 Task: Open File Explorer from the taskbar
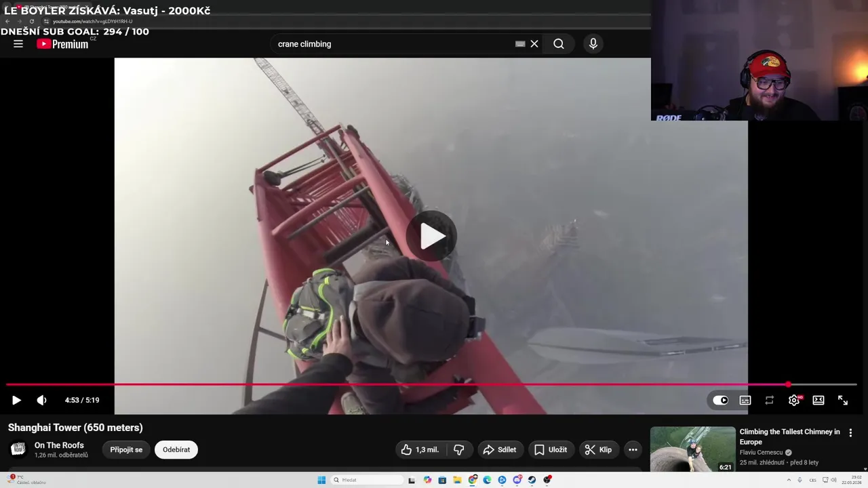tap(457, 480)
